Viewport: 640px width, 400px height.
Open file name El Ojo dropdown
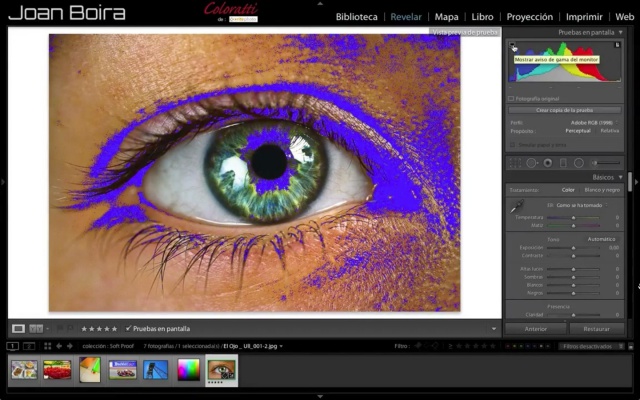(x=253, y=346)
